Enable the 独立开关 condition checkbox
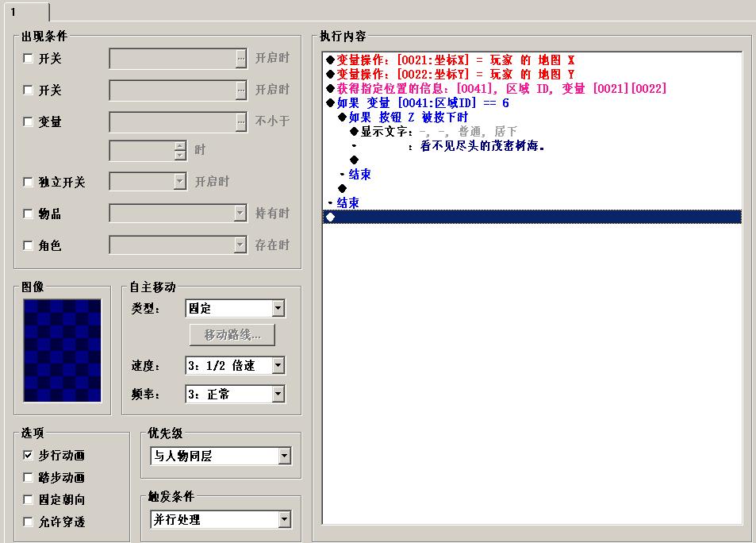Image resolution: width=756 pixels, height=543 pixels. click(28, 182)
